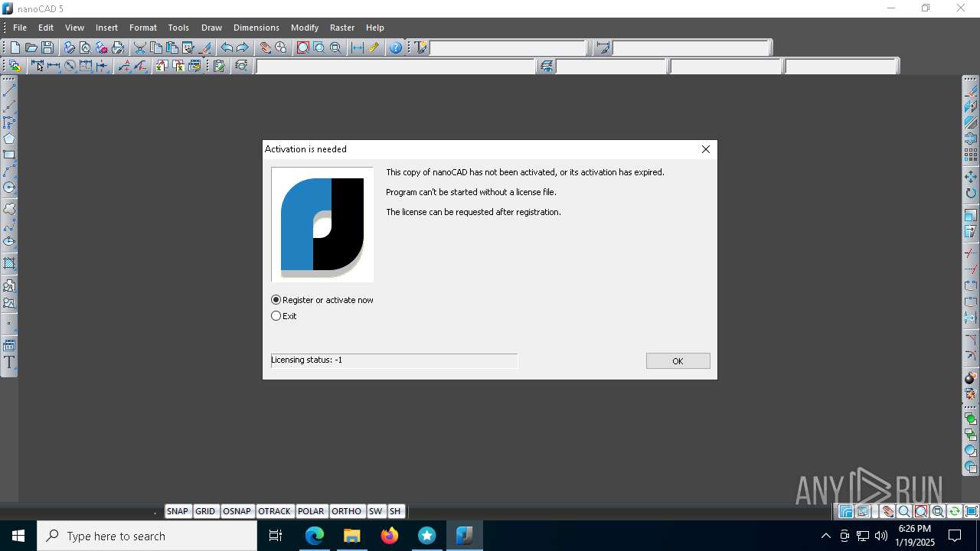This screenshot has width=980, height=551.
Task: Click the Undo arrow icon
Action: click(x=227, y=47)
